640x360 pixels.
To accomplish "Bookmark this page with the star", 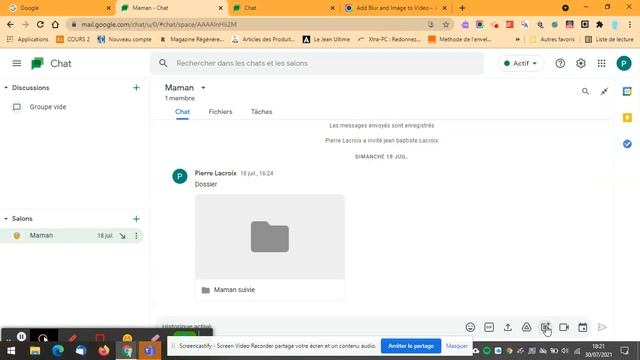I will click(446, 24).
